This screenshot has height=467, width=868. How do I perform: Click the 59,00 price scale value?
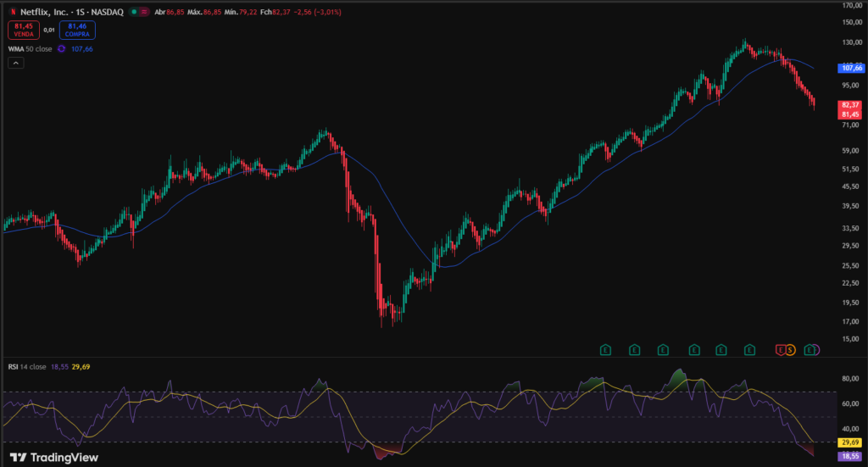[x=851, y=151]
